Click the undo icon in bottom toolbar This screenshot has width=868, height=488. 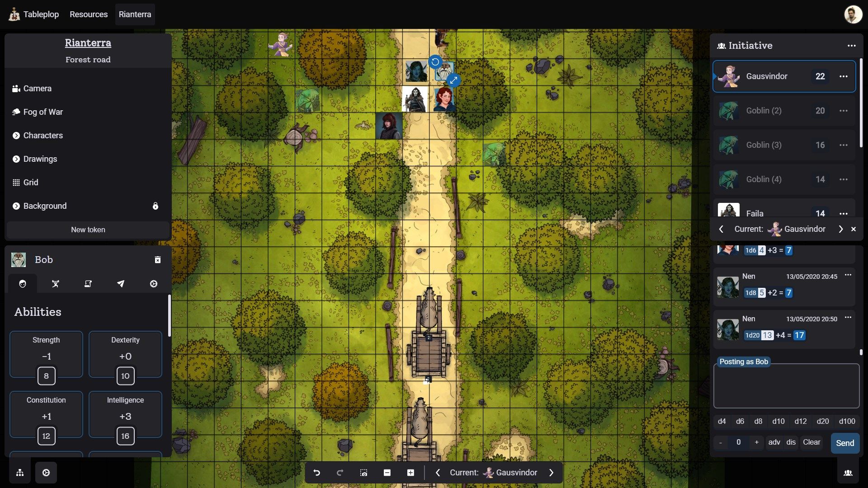click(316, 473)
